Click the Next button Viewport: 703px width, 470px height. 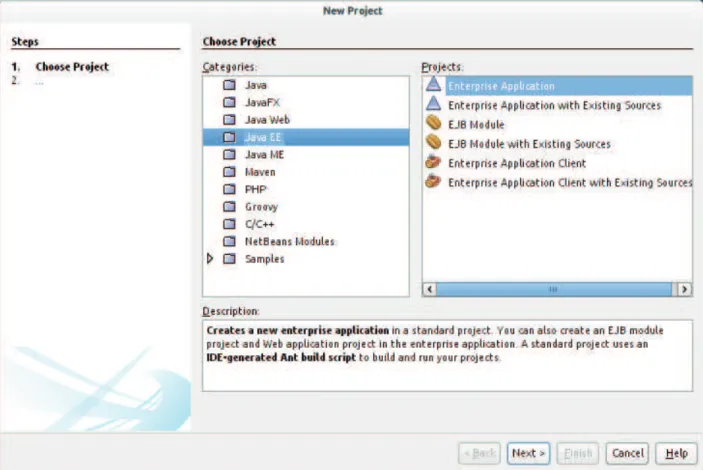coord(529,453)
